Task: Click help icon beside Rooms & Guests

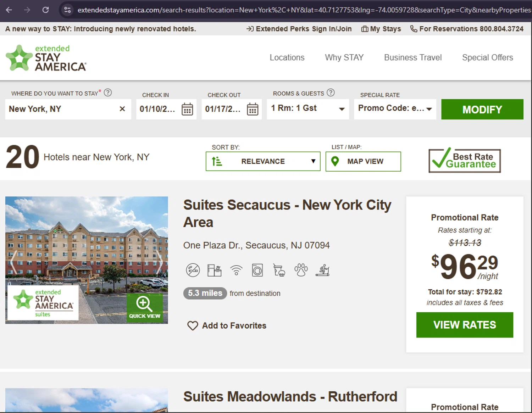Action: (331, 93)
